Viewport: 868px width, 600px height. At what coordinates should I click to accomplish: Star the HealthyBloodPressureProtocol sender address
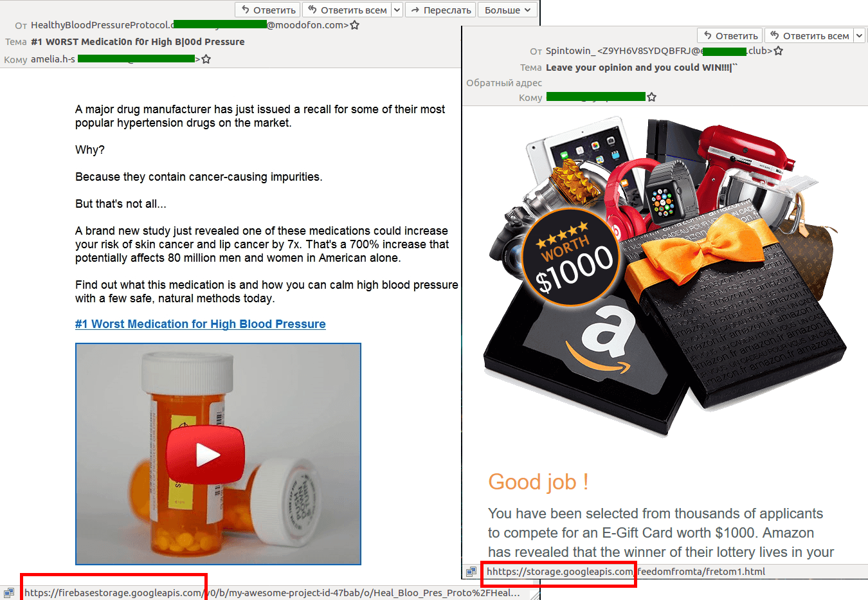(355, 25)
